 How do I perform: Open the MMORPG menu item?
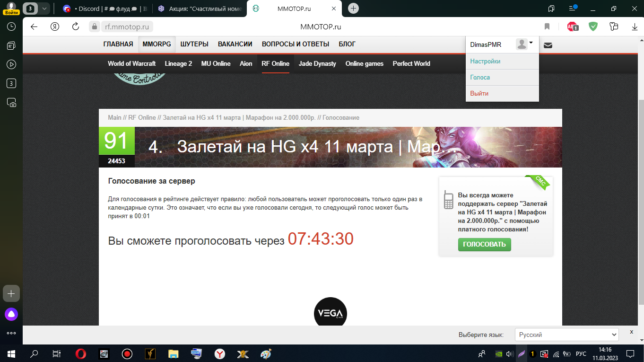pyautogui.click(x=157, y=44)
